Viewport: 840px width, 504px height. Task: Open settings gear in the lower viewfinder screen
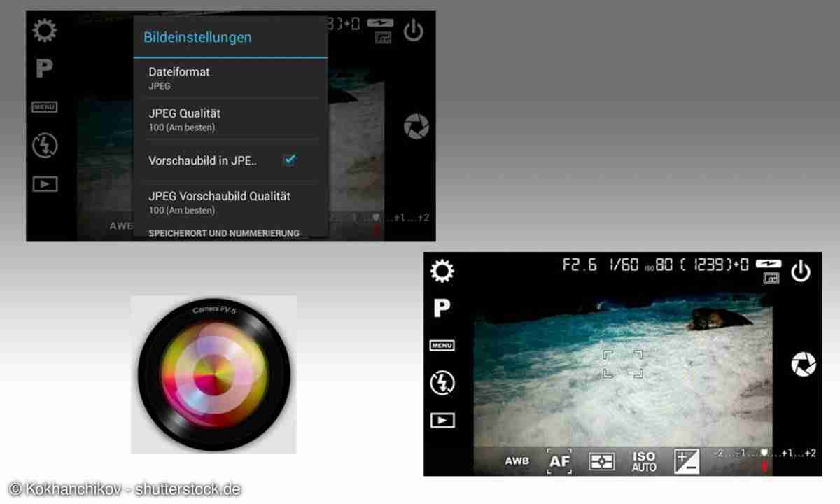(x=442, y=271)
